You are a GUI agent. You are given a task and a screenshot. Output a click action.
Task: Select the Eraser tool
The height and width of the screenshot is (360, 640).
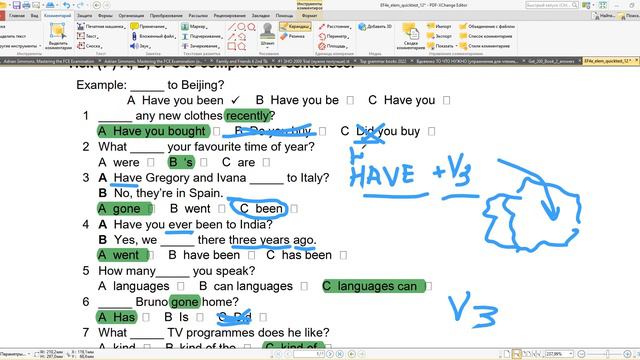click(293, 36)
